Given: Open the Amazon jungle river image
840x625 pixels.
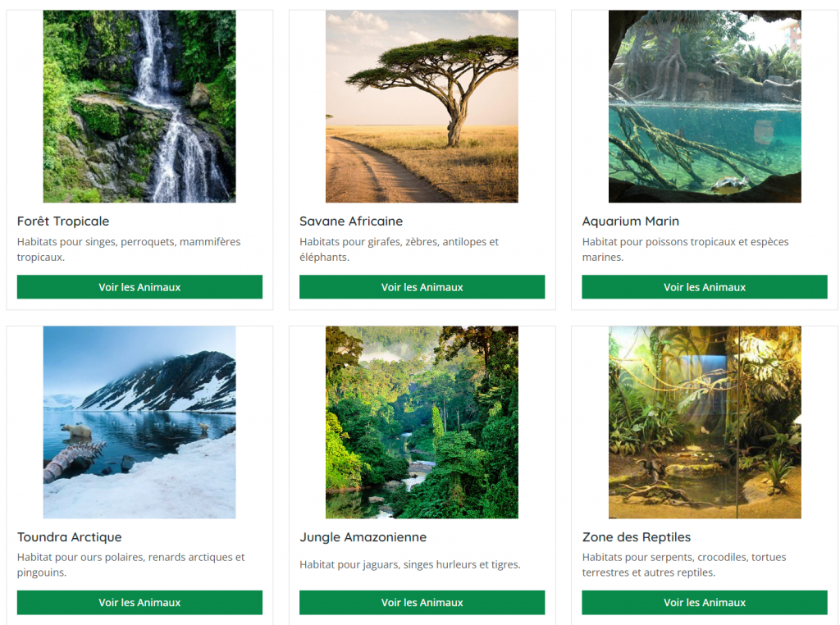Looking at the screenshot, I should [x=422, y=422].
